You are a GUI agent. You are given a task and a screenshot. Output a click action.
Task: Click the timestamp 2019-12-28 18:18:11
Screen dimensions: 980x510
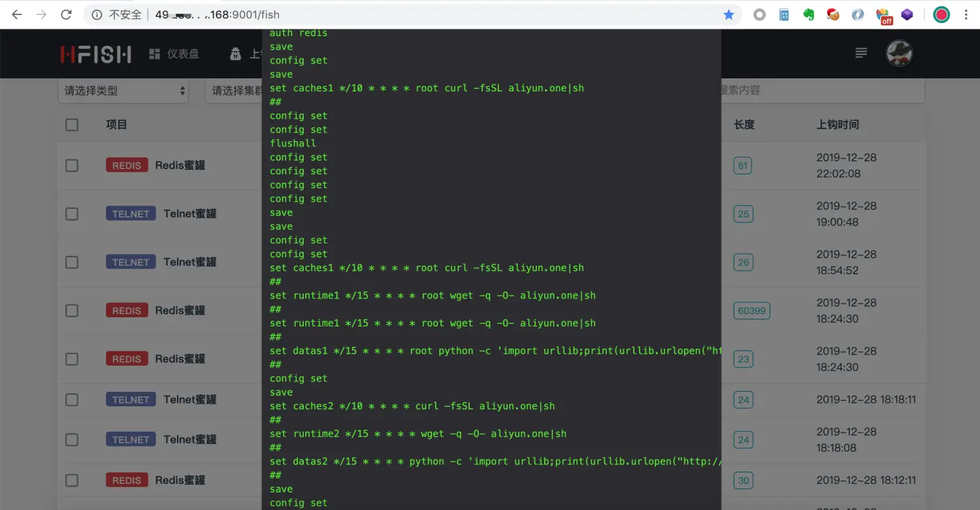point(866,400)
